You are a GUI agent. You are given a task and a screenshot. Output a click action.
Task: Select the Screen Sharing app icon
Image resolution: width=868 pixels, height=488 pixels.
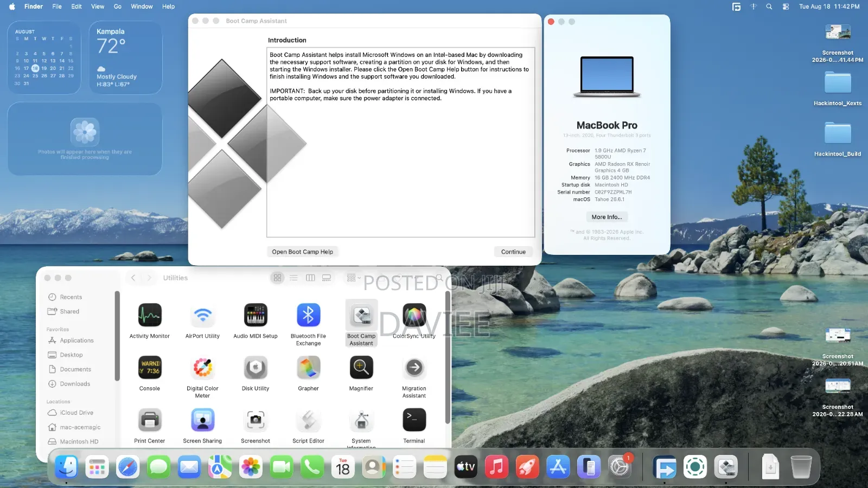(202, 420)
